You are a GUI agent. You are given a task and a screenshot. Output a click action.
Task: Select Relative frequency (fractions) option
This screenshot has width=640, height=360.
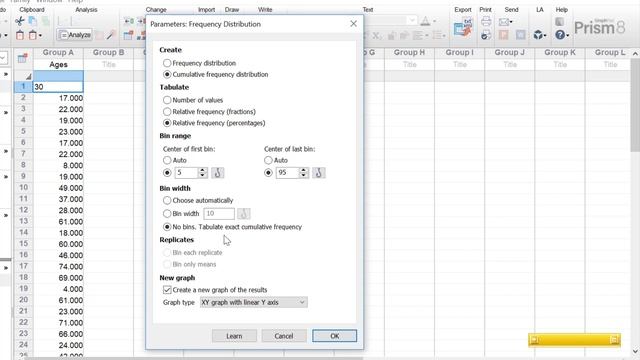click(x=167, y=111)
